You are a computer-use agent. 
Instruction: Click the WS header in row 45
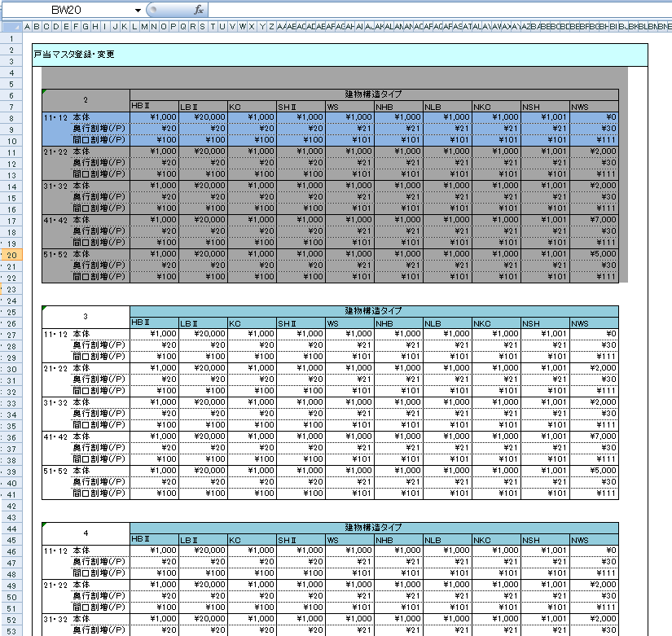pos(349,539)
